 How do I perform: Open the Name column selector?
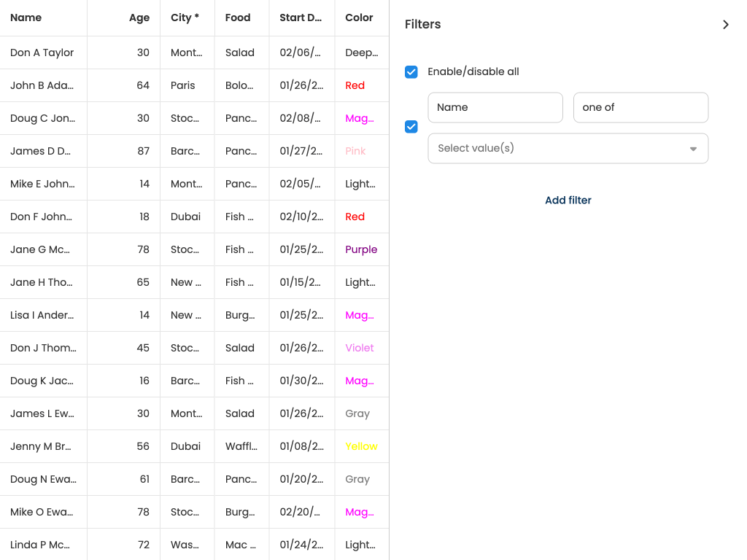click(x=495, y=107)
